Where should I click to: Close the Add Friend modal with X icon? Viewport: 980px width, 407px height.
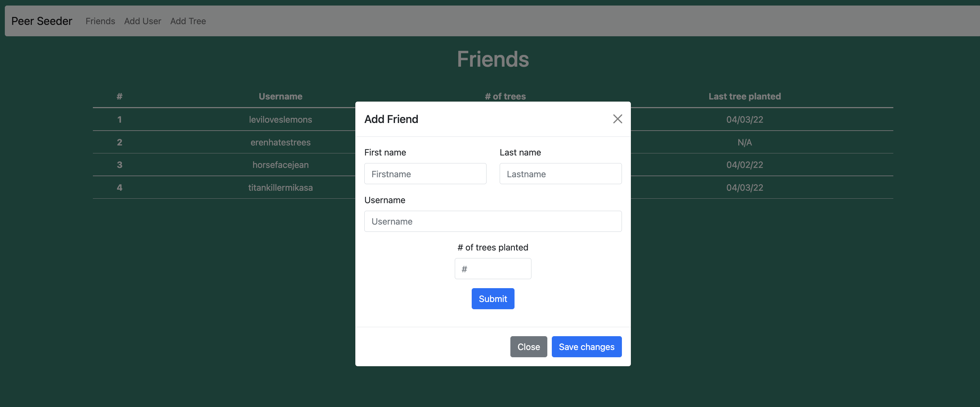pos(617,119)
